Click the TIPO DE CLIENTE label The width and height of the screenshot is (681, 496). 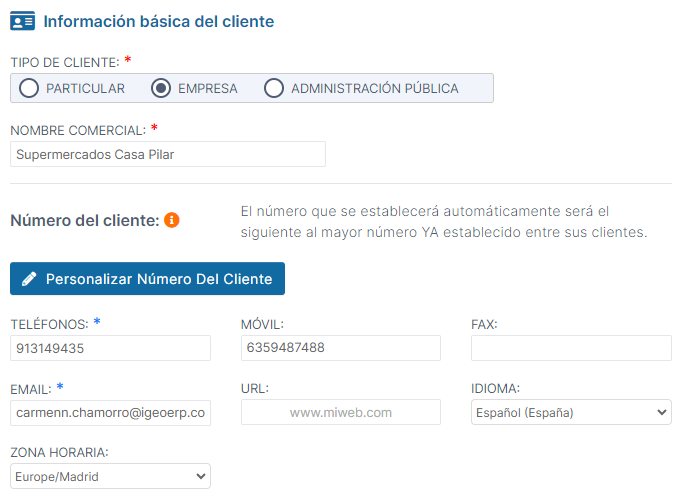point(64,61)
